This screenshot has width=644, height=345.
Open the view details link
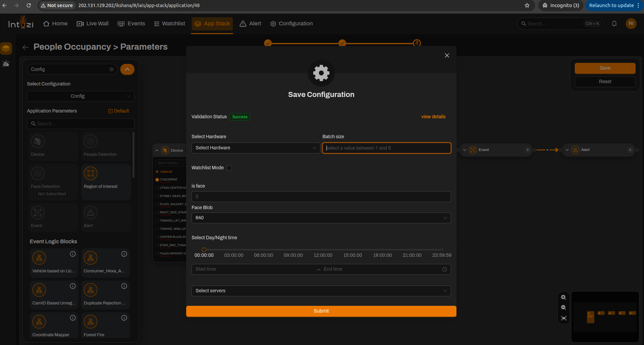click(x=433, y=117)
